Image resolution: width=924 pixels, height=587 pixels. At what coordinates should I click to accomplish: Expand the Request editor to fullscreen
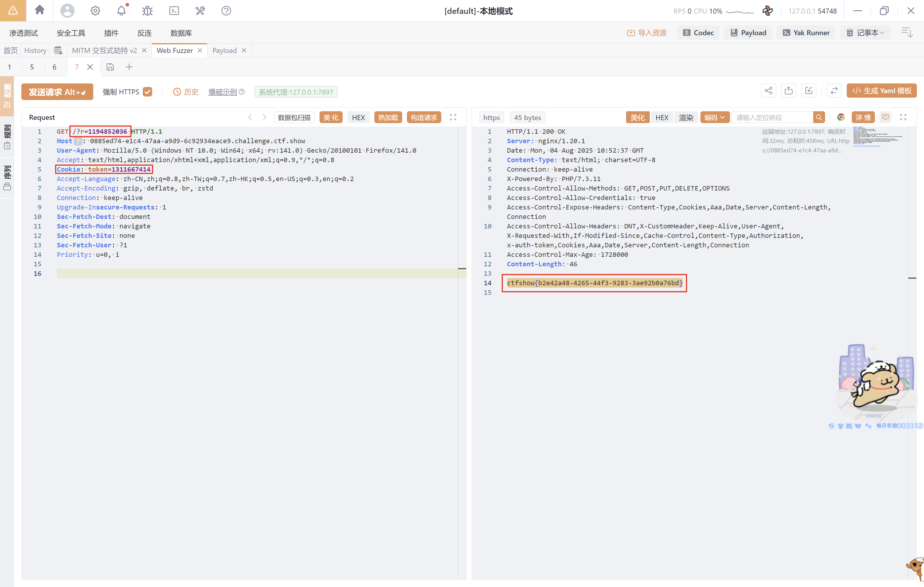(x=453, y=117)
